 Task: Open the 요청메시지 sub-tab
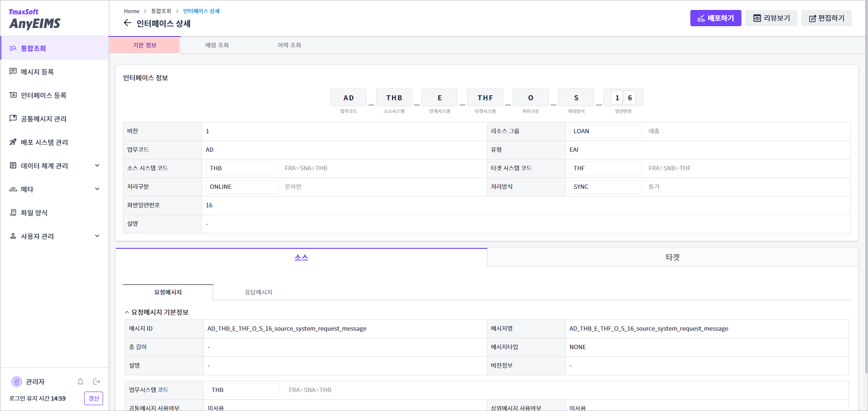pyautogui.click(x=168, y=292)
